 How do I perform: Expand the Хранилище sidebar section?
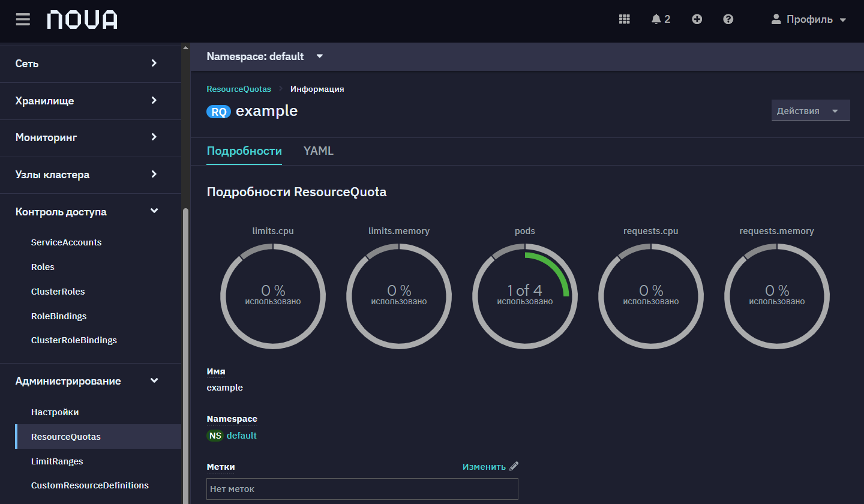90,101
